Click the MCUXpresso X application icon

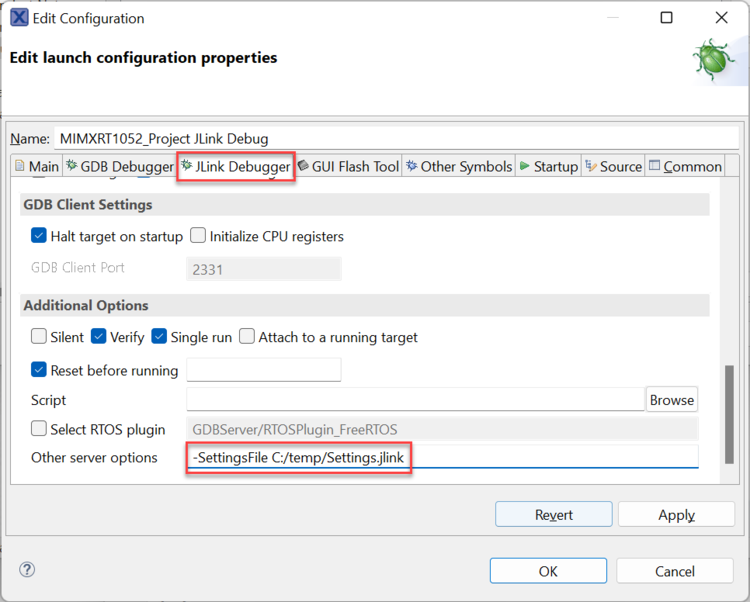(x=19, y=18)
